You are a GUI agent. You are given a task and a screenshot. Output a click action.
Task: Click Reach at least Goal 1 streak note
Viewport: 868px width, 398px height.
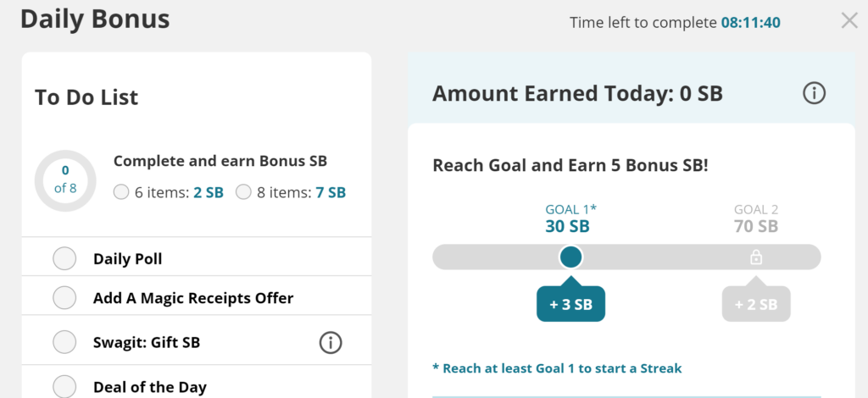557,368
